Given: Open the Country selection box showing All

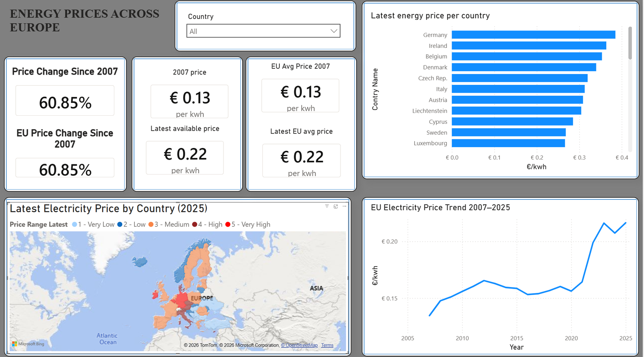Looking at the screenshot, I should (x=263, y=31).
